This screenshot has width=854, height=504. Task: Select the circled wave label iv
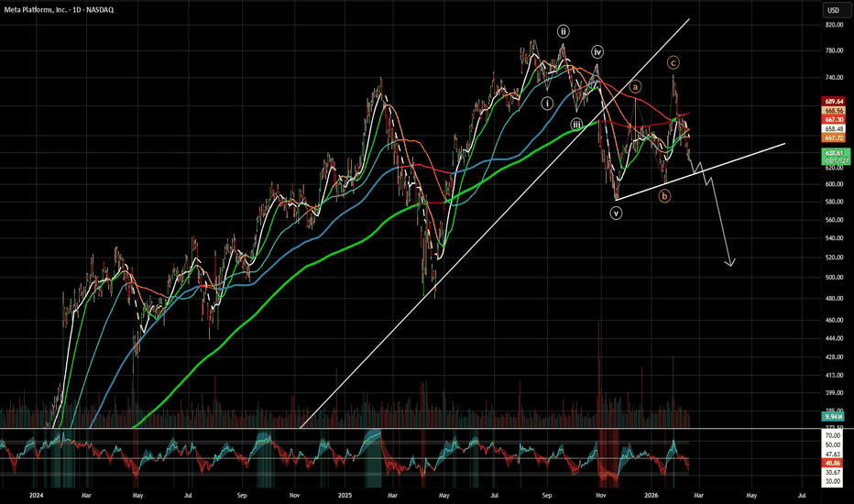[597, 52]
